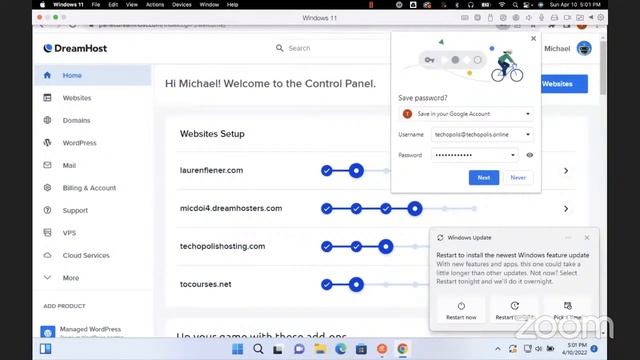Expand laurenflener.com row chevron
This screenshot has height=360, width=640.
point(566,171)
